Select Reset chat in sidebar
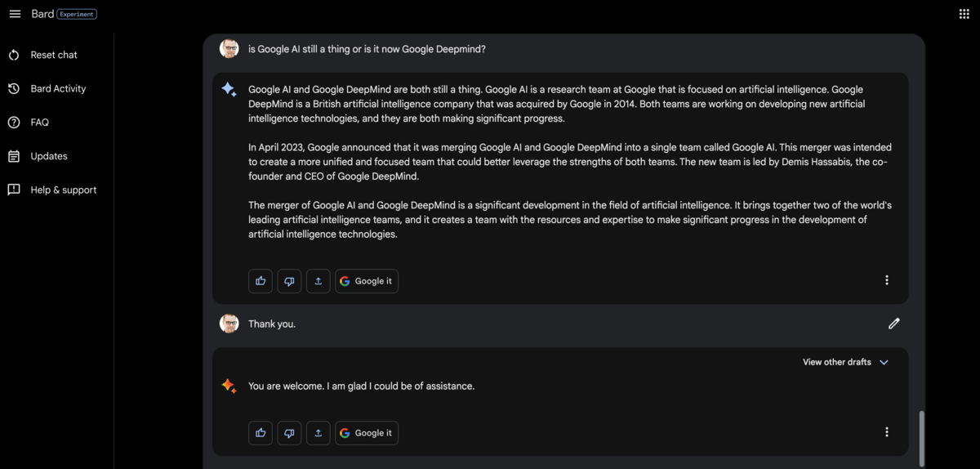The width and height of the screenshot is (980, 469). click(x=54, y=55)
